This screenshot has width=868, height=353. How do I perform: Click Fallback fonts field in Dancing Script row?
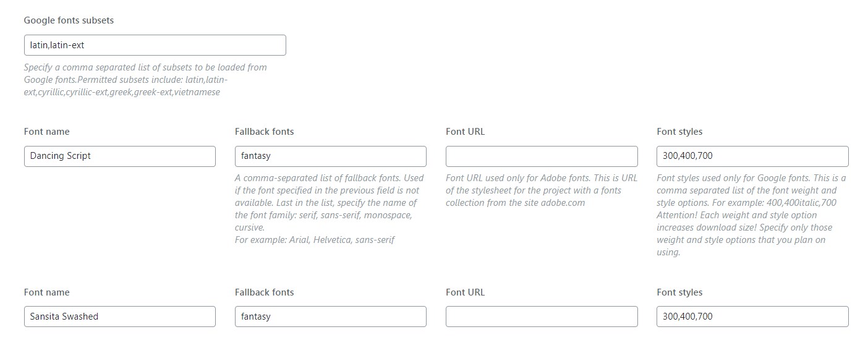coord(331,156)
